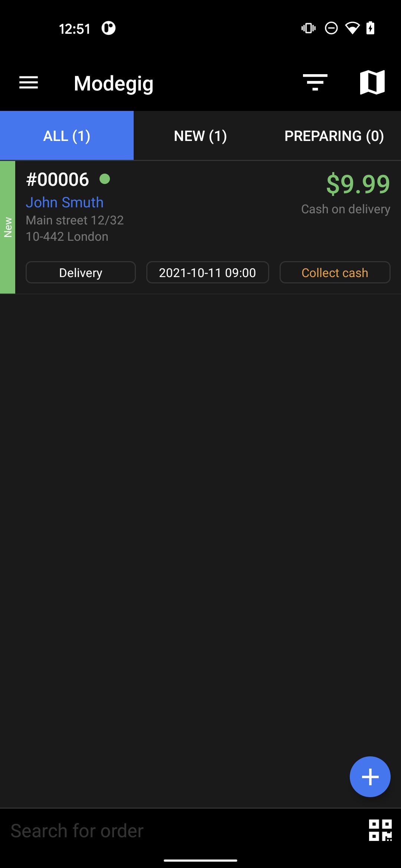This screenshot has height=868, width=401.
Task: Tap the do-not-disturb status bar icon
Action: click(331, 28)
